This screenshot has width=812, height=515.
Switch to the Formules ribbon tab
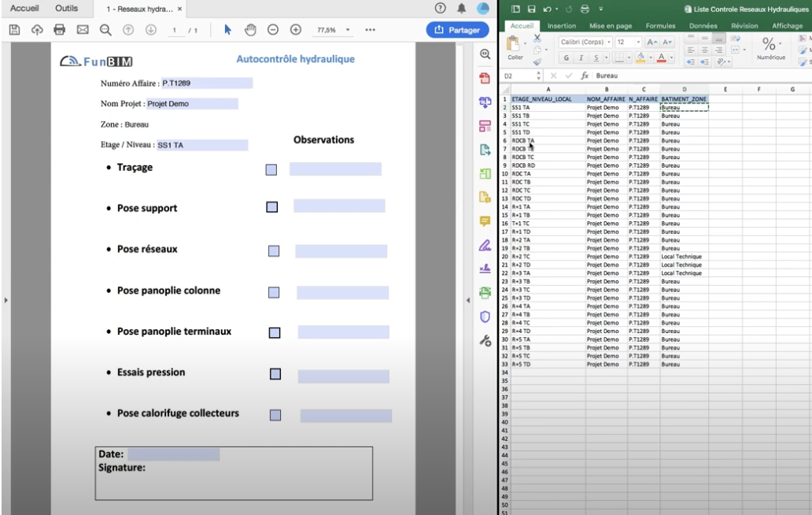[x=661, y=26]
